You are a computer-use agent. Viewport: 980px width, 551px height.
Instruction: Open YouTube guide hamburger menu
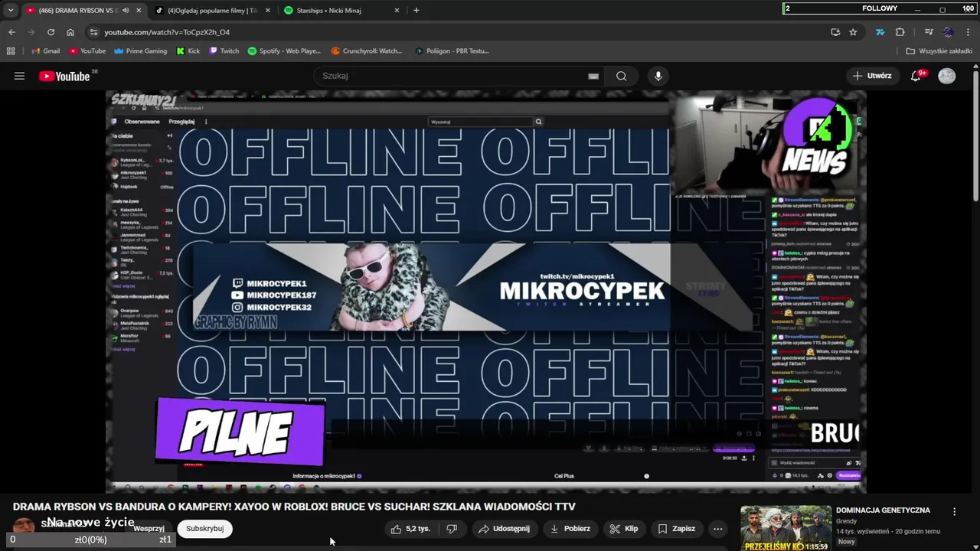[x=19, y=76]
